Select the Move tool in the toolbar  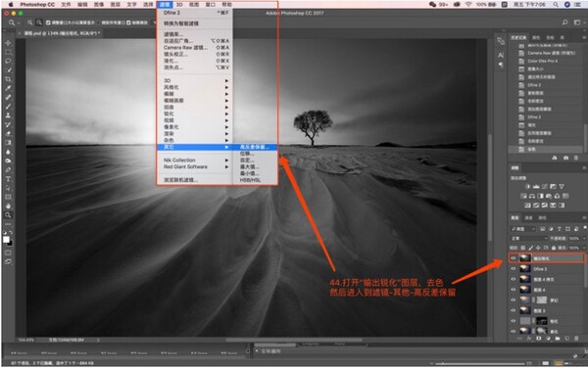[8, 43]
